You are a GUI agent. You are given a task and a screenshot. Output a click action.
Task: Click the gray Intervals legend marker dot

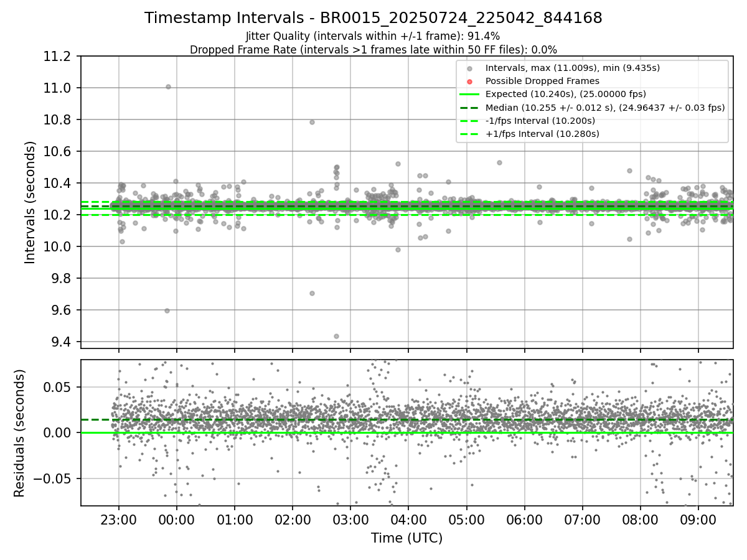(469, 68)
